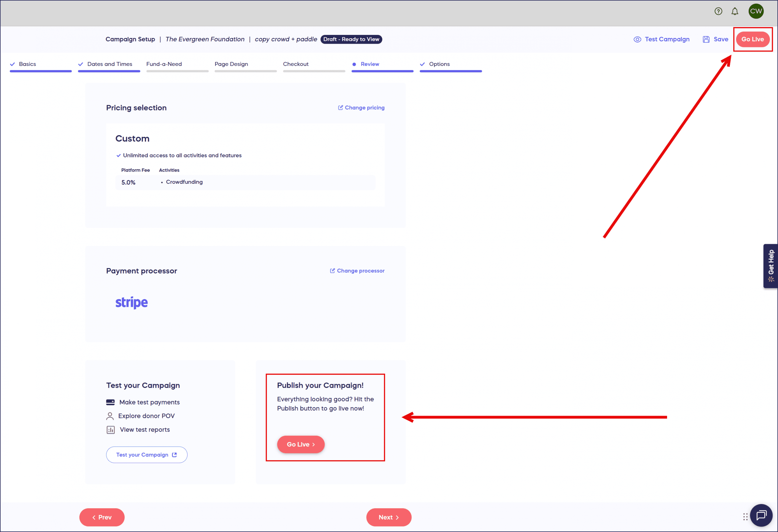The height and width of the screenshot is (532, 778).
Task: Switch to Dates and Times step
Action: (x=109, y=64)
